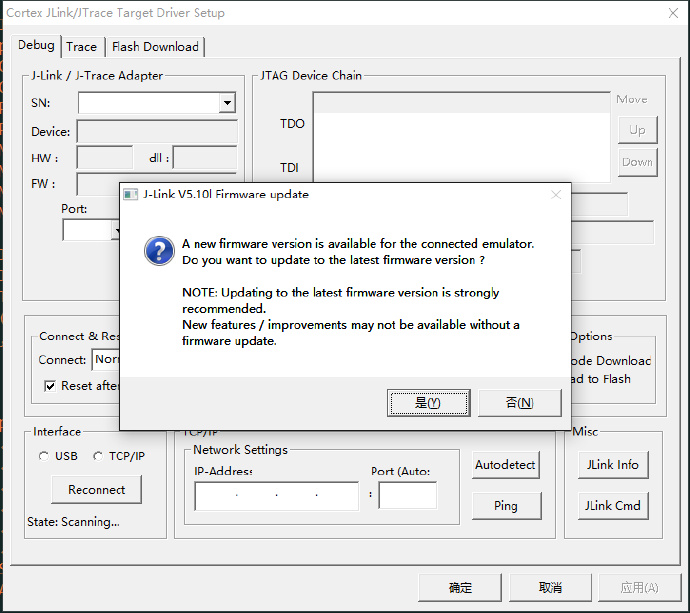
Task: Click the TDI label
Action: click(289, 168)
